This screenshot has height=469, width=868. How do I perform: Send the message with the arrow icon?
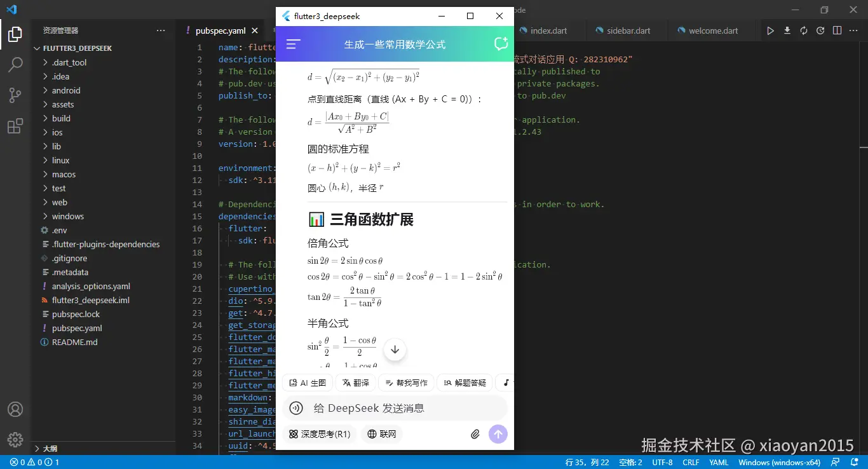pyautogui.click(x=498, y=433)
